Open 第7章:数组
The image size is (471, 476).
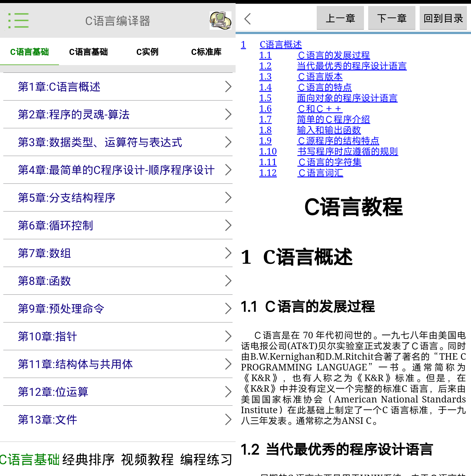coord(118,253)
